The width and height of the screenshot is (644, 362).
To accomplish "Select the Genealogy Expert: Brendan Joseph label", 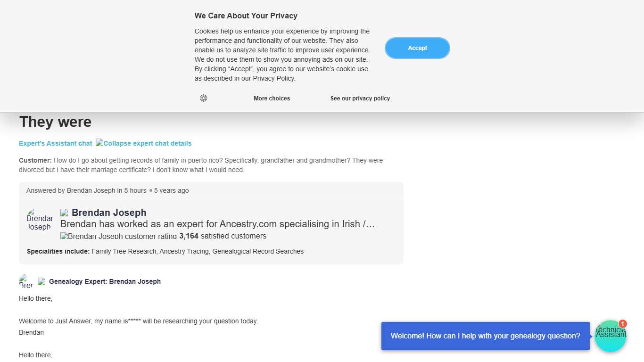I will (x=105, y=281).
